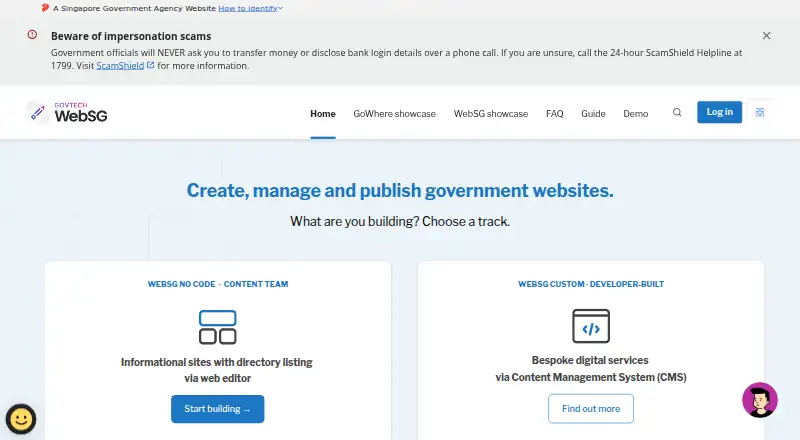The image size is (800, 440).
Task: Open GoWhere showcase menu item
Action: pos(394,114)
